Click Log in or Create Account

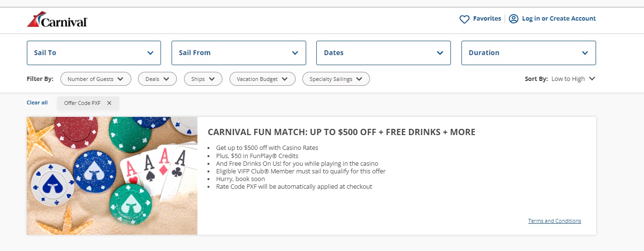(559, 19)
